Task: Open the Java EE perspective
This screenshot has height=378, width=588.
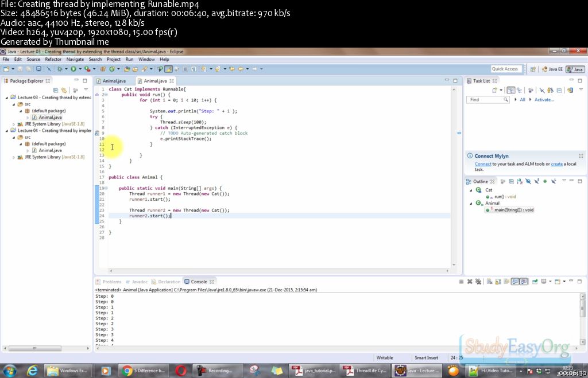Action: click(552, 69)
